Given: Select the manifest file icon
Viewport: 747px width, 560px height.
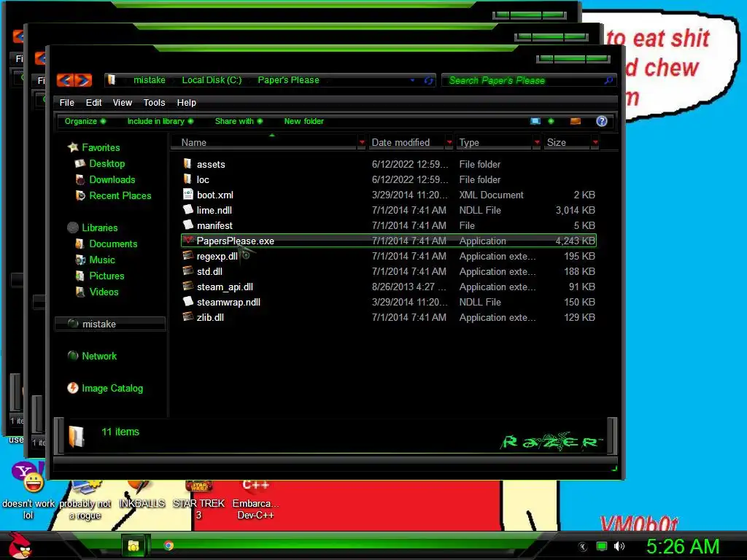Looking at the screenshot, I should [188, 225].
